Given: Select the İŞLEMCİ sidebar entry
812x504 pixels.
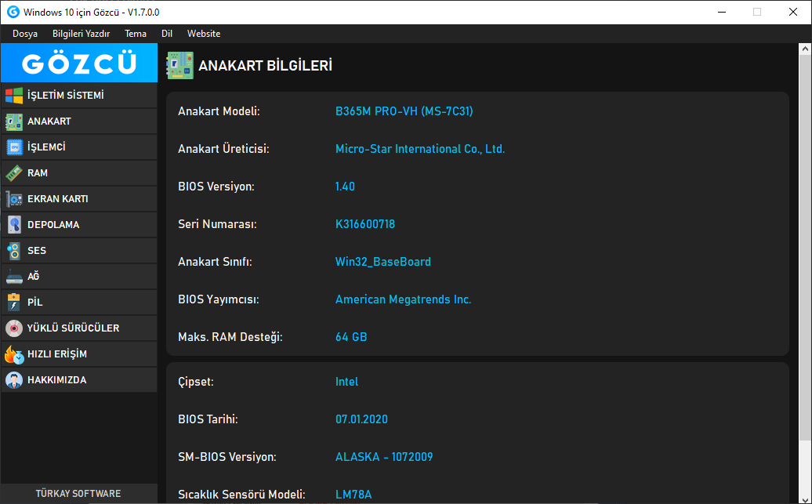Looking at the screenshot, I should click(x=79, y=147).
